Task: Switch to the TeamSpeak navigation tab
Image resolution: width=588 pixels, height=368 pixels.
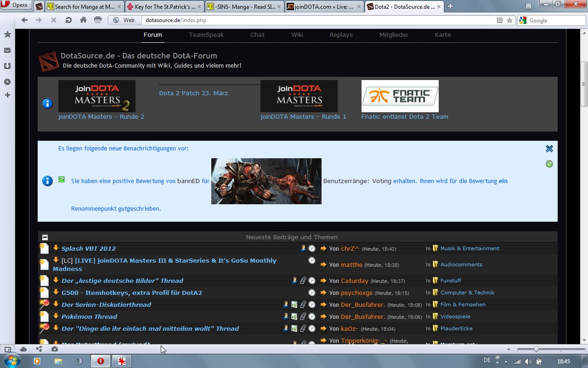Action: (206, 34)
